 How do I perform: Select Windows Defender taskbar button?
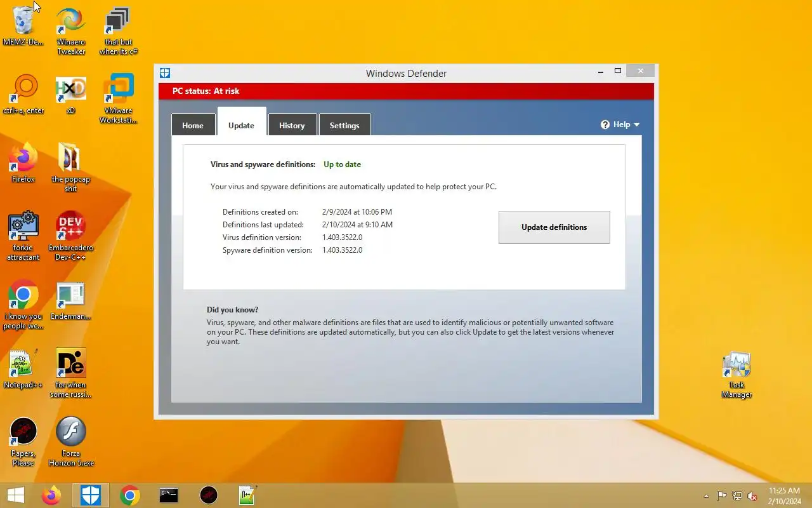tap(91, 495)
